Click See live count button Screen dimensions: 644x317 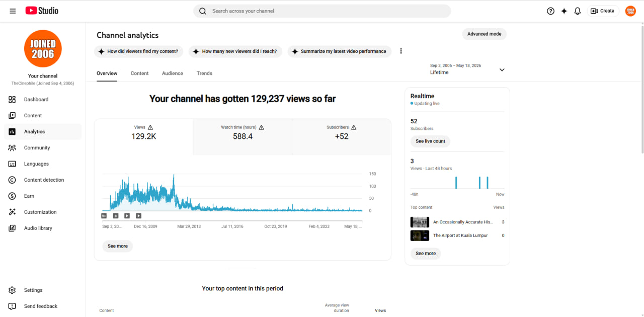(430, 141)
